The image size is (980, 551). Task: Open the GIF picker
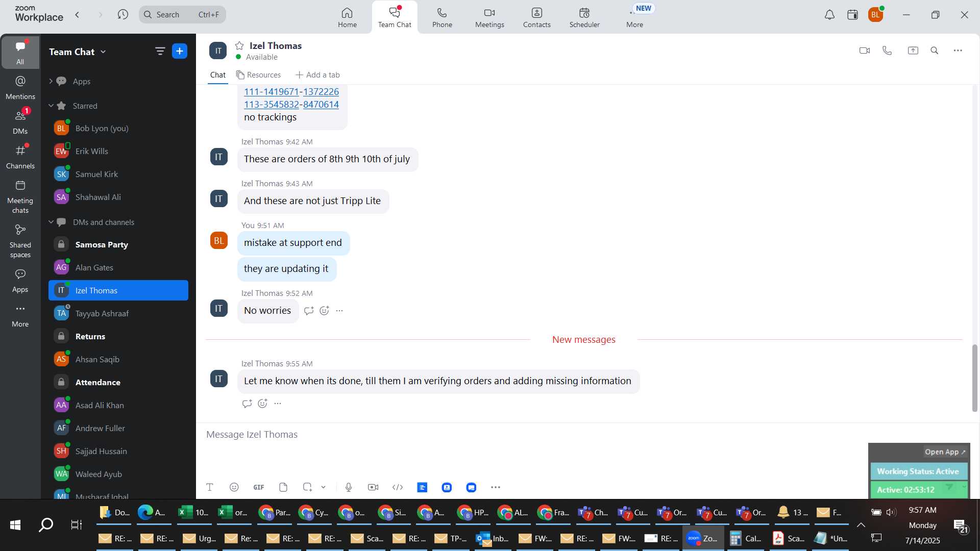coord(259,487)
